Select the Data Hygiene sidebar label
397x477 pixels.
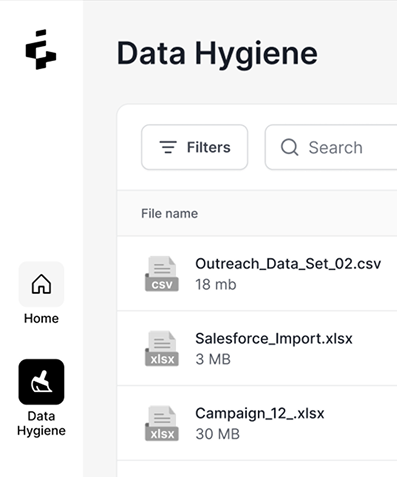tap(41, 423)
